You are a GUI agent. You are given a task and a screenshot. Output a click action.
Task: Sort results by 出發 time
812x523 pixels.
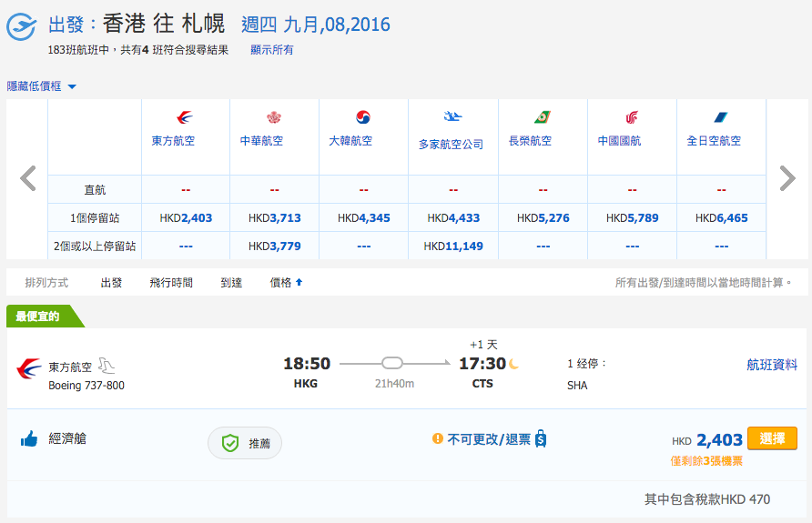[x=111, y=283]
